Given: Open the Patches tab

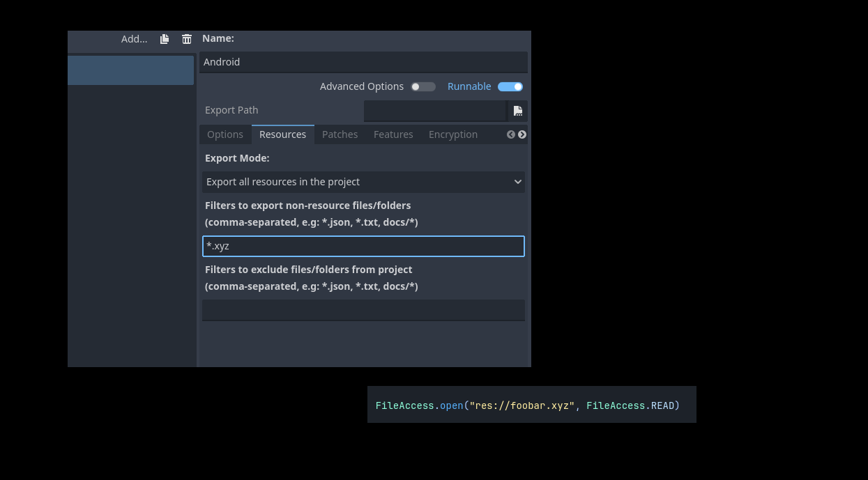Looking at the screenshot, I should click(340, 134).
